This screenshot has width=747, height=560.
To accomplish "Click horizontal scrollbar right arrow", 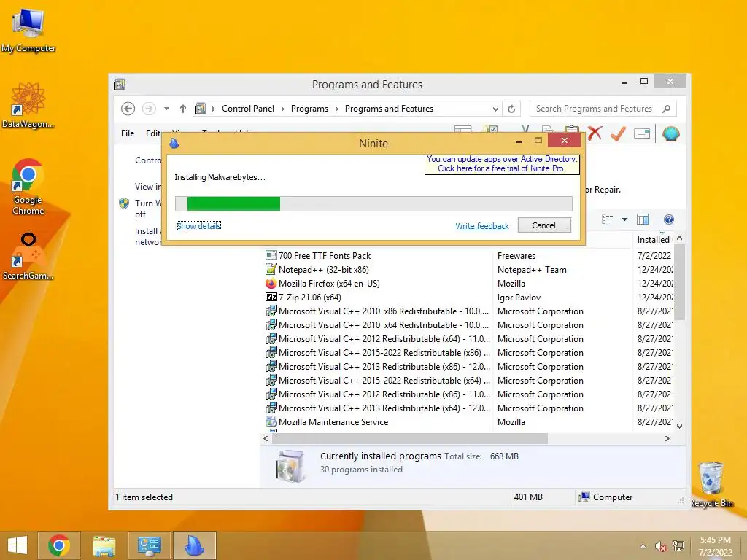I will (x=667, y=438).
